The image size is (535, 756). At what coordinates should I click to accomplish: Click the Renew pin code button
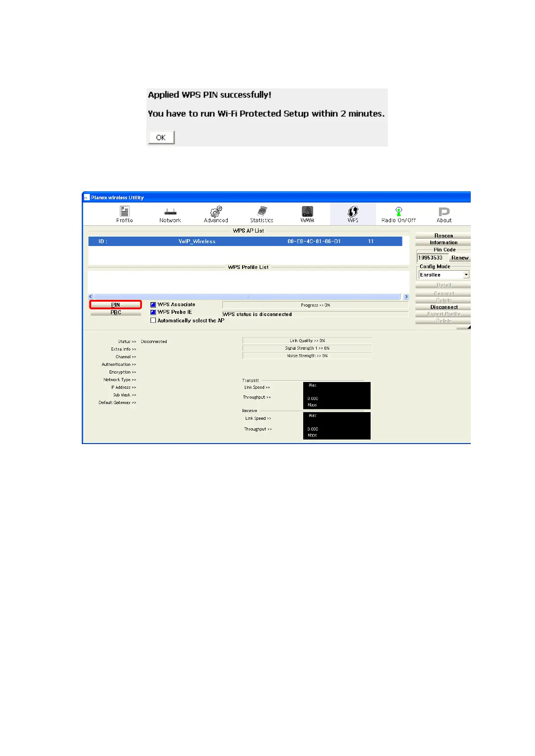click(460, 258)
